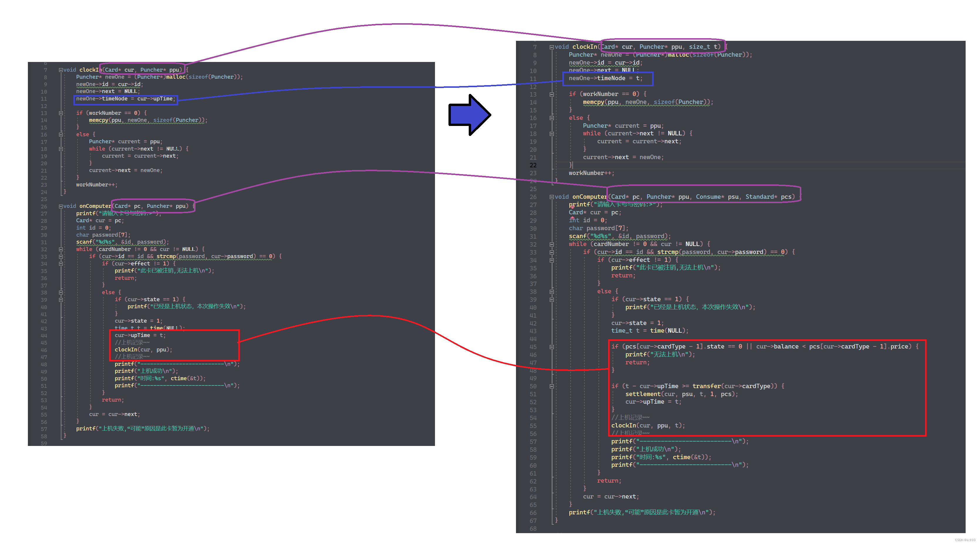Image resolution: width=980 pixels, height=544 pixels.
Task: Collapse clockIn function fold marker in right editor
Action: pyautogui.click(x=551, y=47)
